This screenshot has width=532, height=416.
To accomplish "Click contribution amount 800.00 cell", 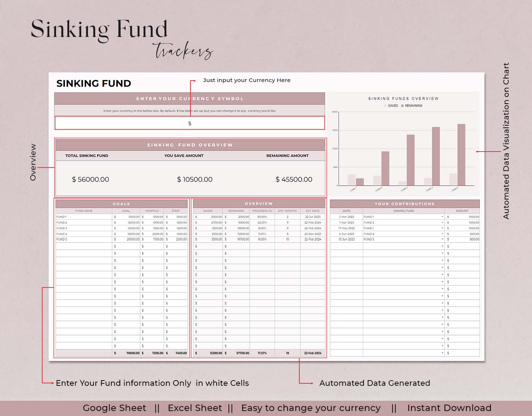I will pos(462,239).
